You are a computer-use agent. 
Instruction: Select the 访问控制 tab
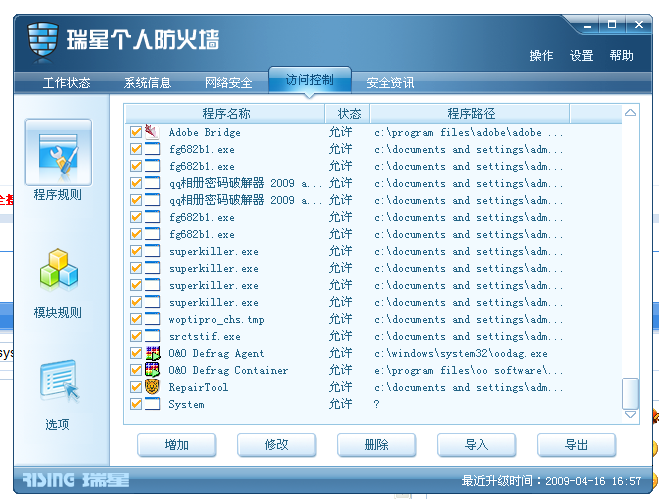pos(310,80)
